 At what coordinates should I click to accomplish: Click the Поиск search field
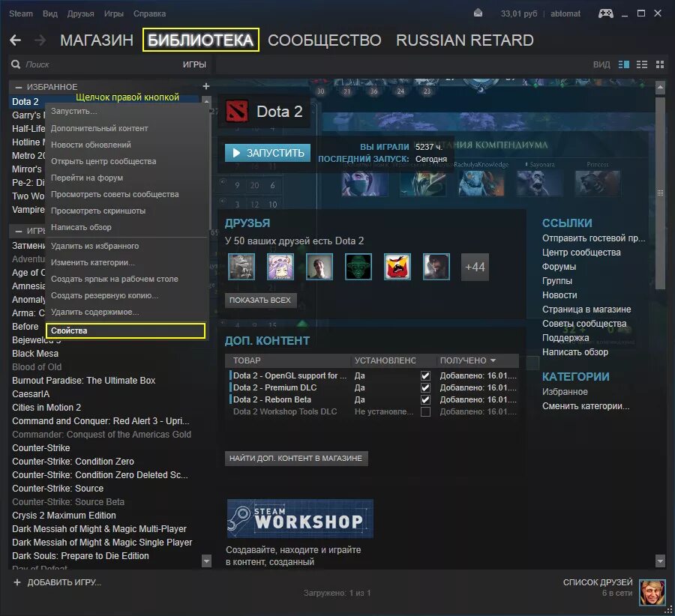tap(94, 64)
